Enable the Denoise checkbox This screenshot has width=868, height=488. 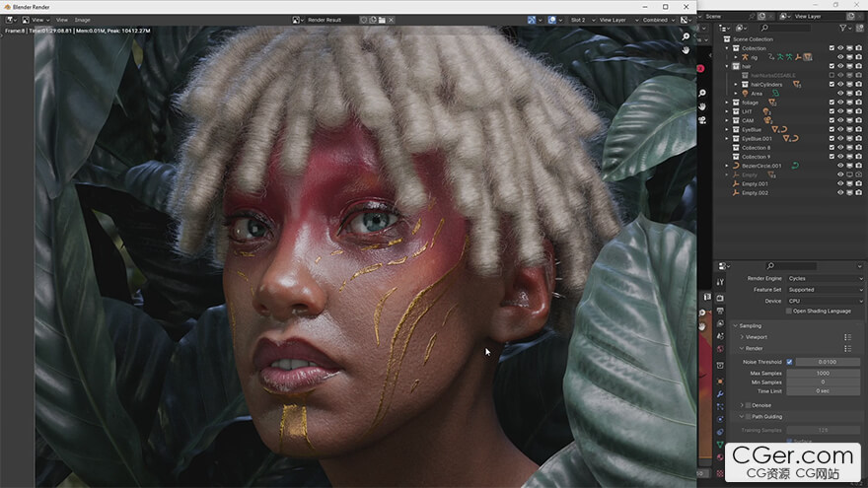tap(748, 405)
